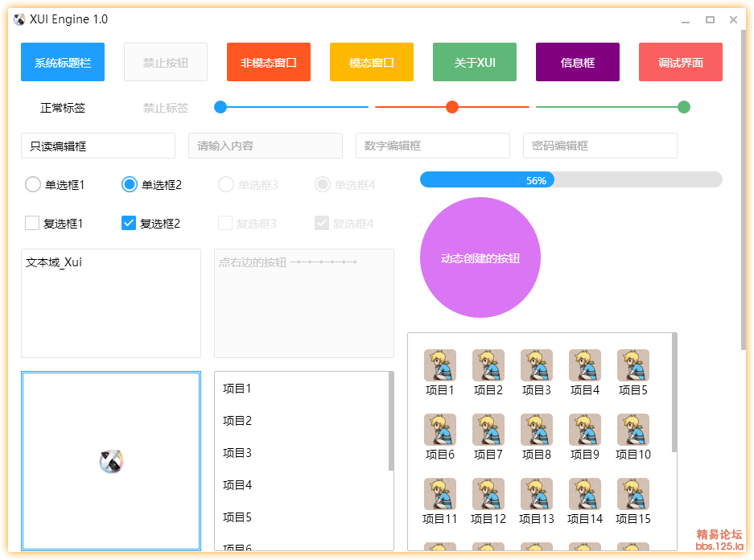Click the 项目1 icon in the icon grid
This screenshot has width=754, height=560.
(x=439, y=365)
